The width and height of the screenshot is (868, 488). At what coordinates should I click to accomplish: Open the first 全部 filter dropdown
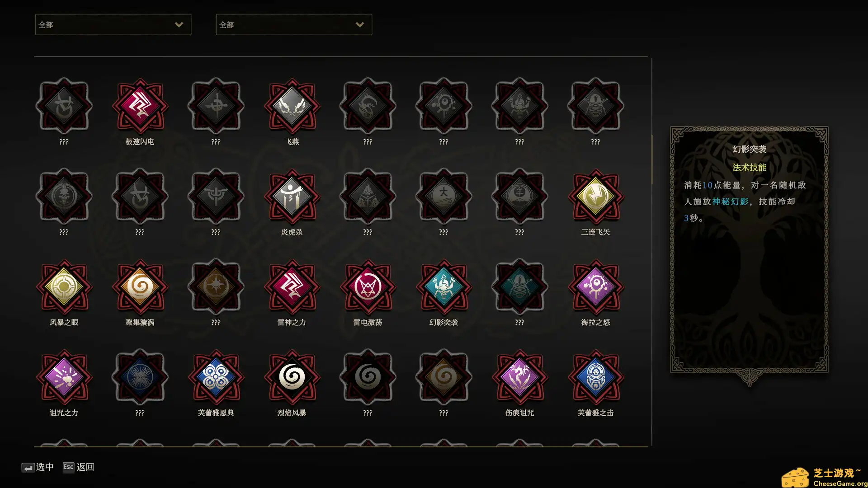click(x=113, y=24)
